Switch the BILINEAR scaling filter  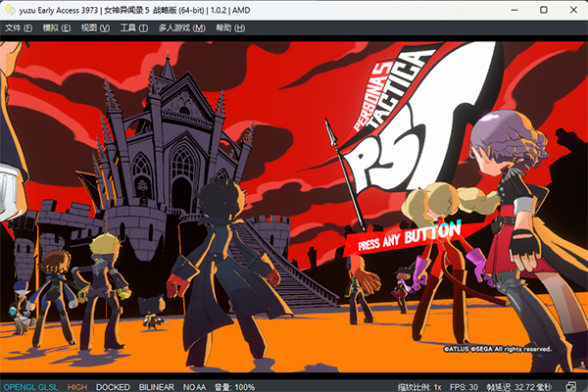coord(157,386)
